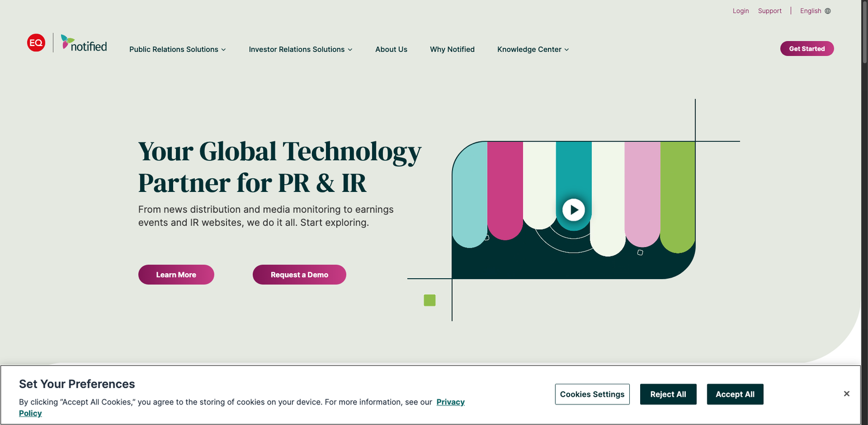
Task: Open the Support link
Action: pos(770,11)
